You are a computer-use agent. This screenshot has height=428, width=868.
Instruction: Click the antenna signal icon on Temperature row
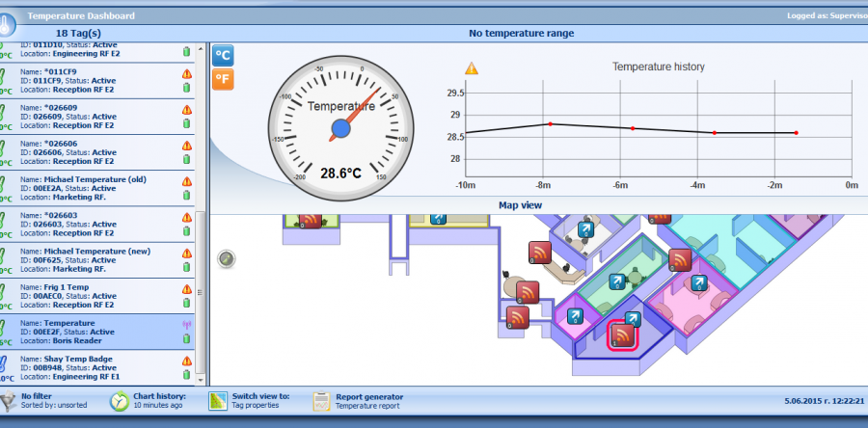click(186, 325)
